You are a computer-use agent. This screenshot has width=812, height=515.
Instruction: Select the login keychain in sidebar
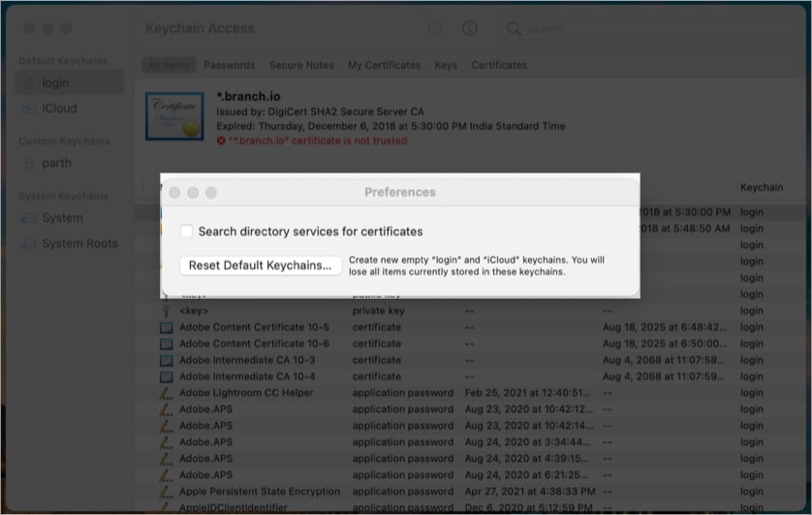click(70, 82)
